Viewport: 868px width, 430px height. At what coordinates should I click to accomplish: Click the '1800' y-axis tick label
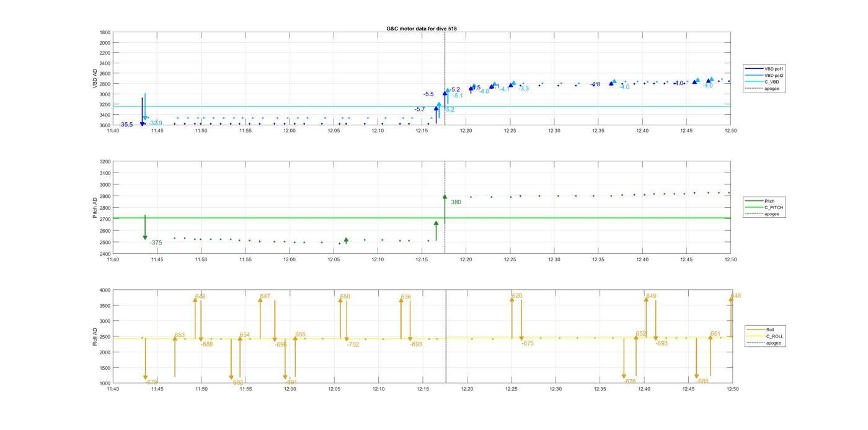click(105, 32)
